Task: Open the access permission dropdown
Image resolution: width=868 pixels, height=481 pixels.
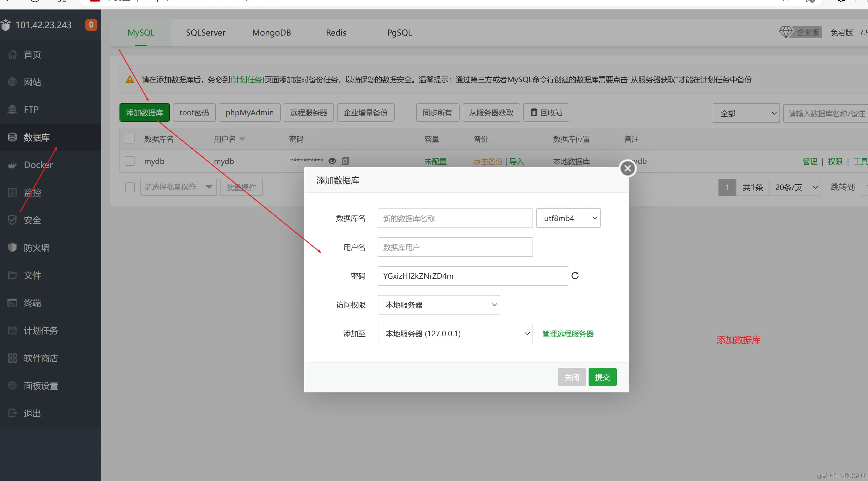Action: point(439,305)
